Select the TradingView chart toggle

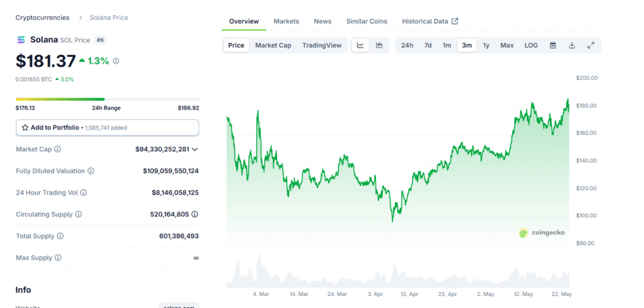322,45
